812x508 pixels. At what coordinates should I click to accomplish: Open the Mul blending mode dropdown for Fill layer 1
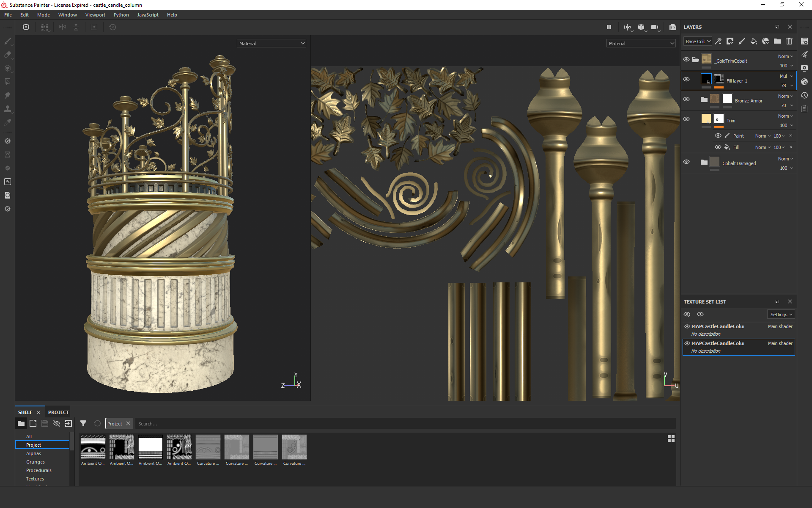(786, 76)
